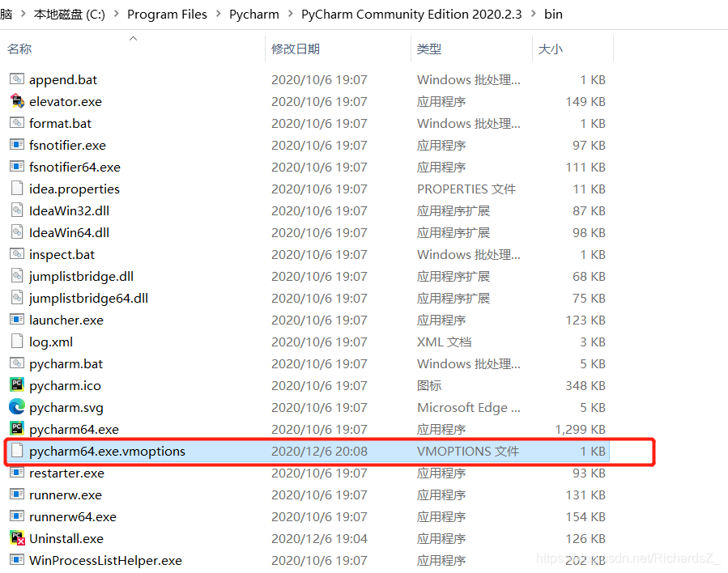This screenshot has height=573, width=728.
Task: Select the file name jumplistbridge.dll
Action: 81,277
